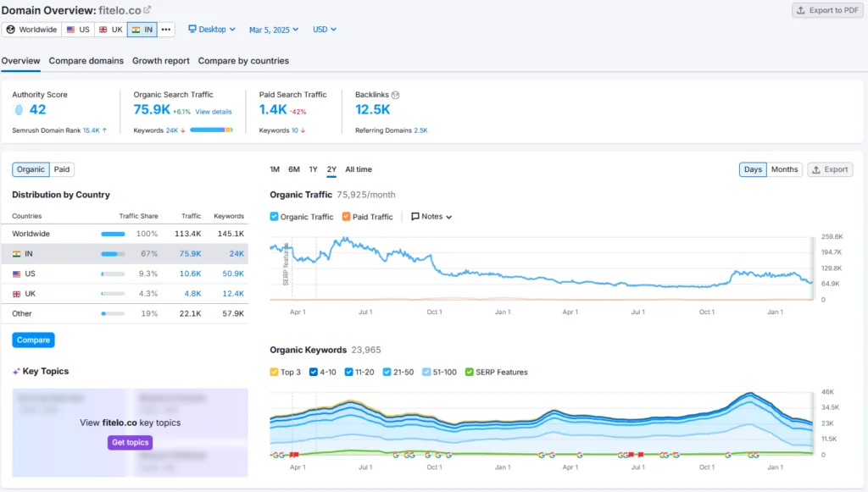Image resolution: width=868 pixels, height=492 pixels.
Task: Open more countries ellipsis menu
Action: (x=166, y=30)
